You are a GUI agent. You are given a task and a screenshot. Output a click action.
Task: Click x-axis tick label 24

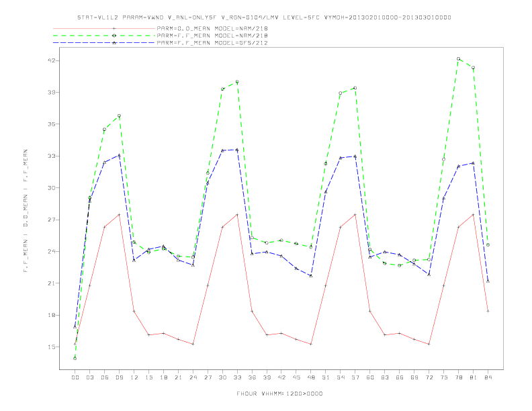pos(193,377)
